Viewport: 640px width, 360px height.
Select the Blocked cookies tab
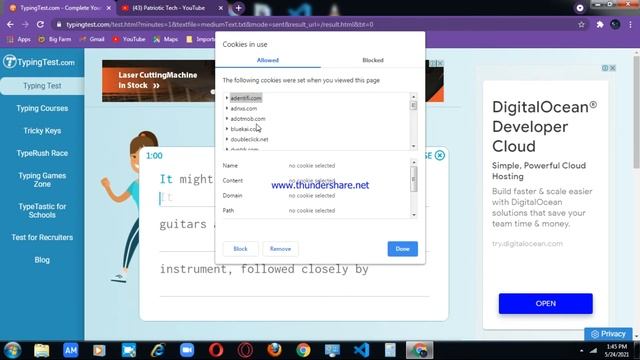point(373,60)
